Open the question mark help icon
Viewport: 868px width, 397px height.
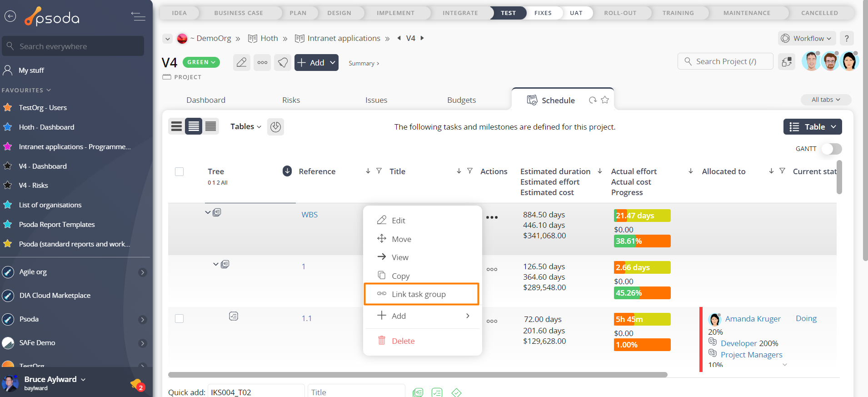846,39
